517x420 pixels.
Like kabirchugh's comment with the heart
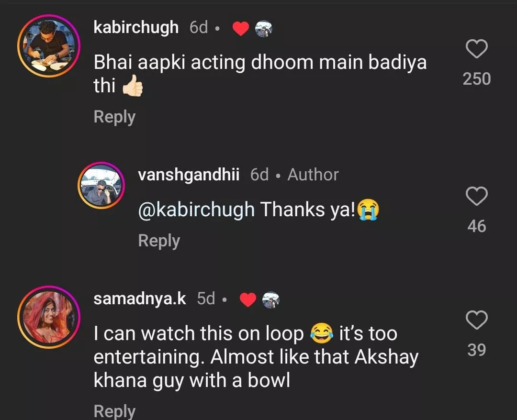[x=476, y=49]
